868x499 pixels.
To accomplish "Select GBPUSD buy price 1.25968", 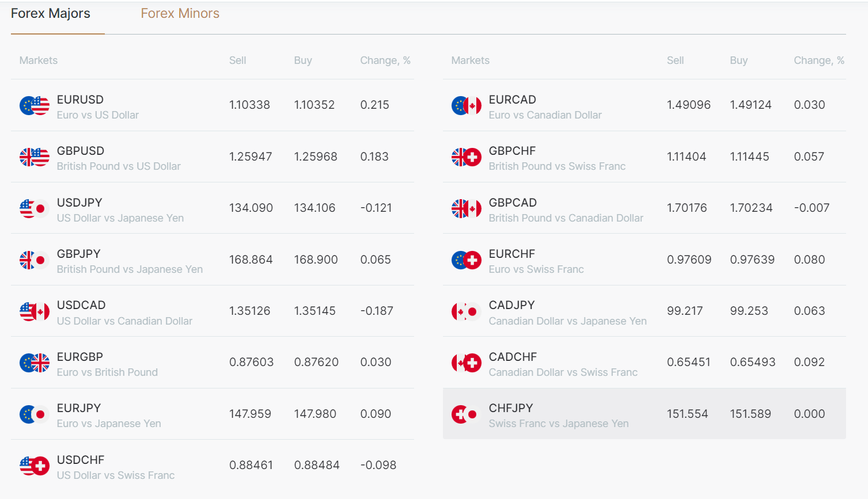I will point(316,157).
